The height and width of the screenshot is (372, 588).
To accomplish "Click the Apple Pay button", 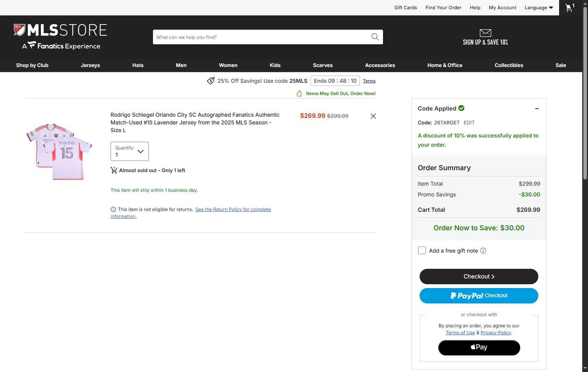I will pyautogui.click(x=479, y=348).
